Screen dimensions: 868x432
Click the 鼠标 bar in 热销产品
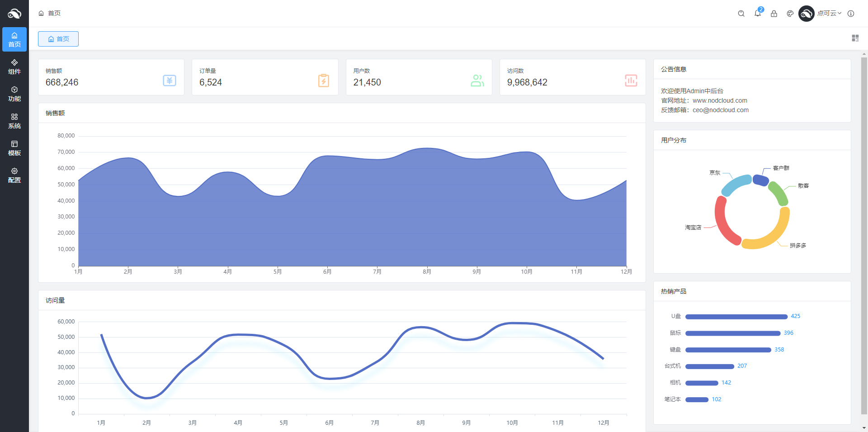coord(733,333)
